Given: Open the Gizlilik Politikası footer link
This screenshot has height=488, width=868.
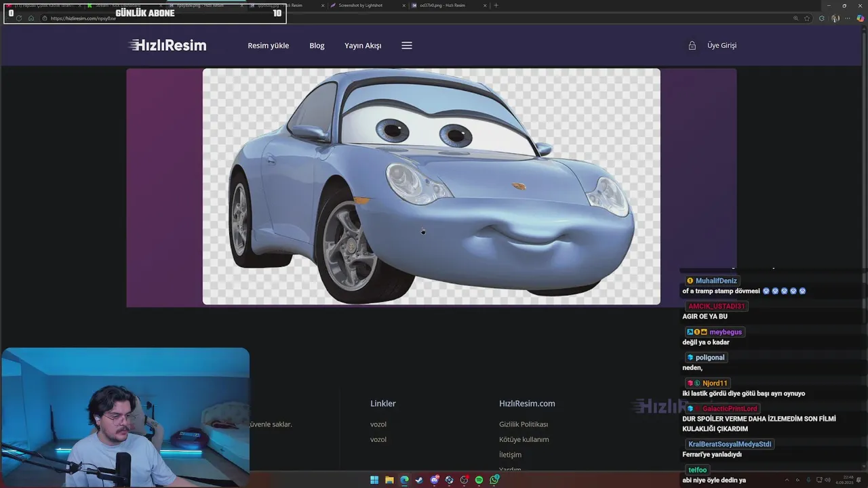Looking at the screenshot, I should tap(524, 424).
